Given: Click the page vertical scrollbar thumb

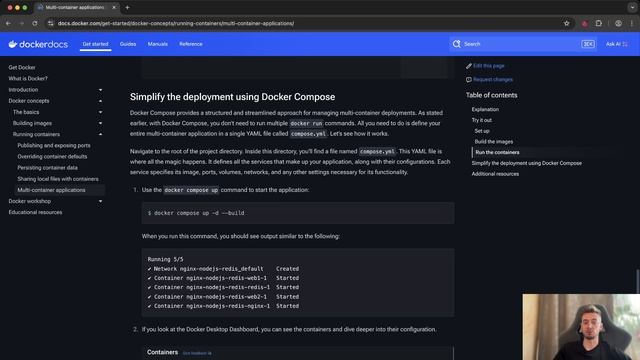Looking at the screenshot, I should [638, 281].
